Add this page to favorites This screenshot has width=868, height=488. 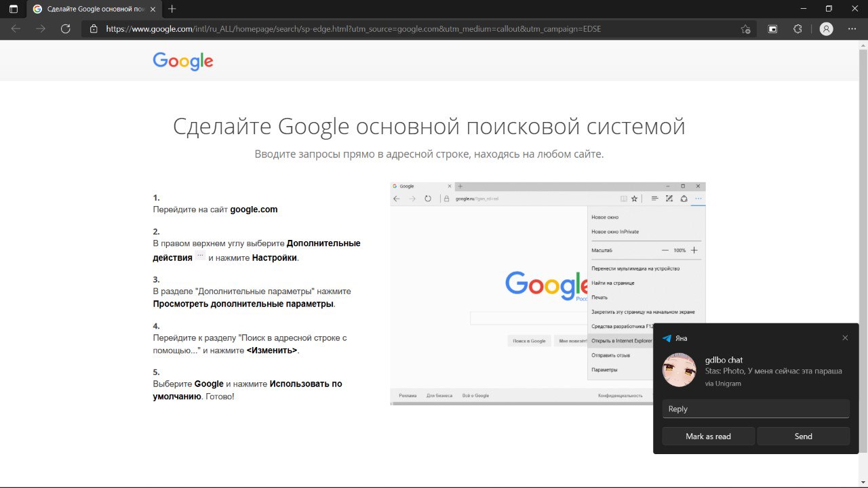coord(745,29)
